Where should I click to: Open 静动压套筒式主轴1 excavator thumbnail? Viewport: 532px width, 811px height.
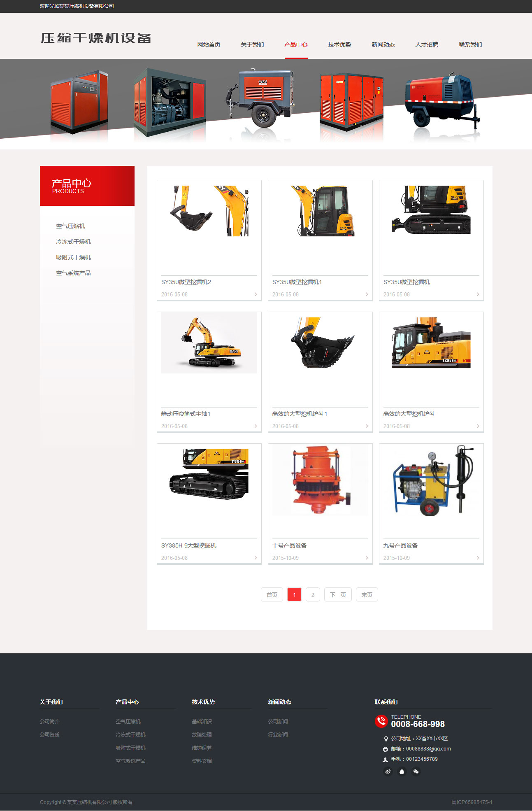(209, 343)
